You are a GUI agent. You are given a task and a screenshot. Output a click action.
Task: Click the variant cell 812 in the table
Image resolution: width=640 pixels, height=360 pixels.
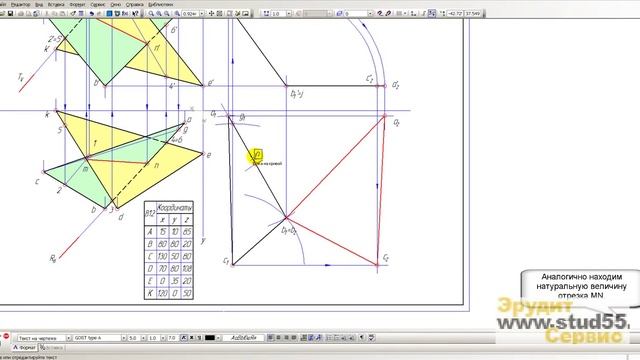[150, 213]
